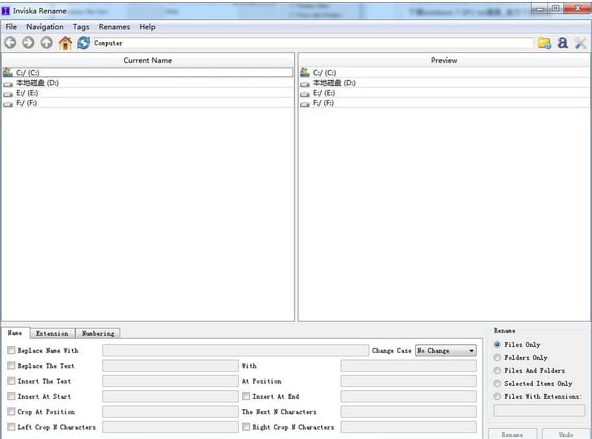Click the Rename button
The height and width of the screenshot is (439, 592).
(x=512, y=434)
